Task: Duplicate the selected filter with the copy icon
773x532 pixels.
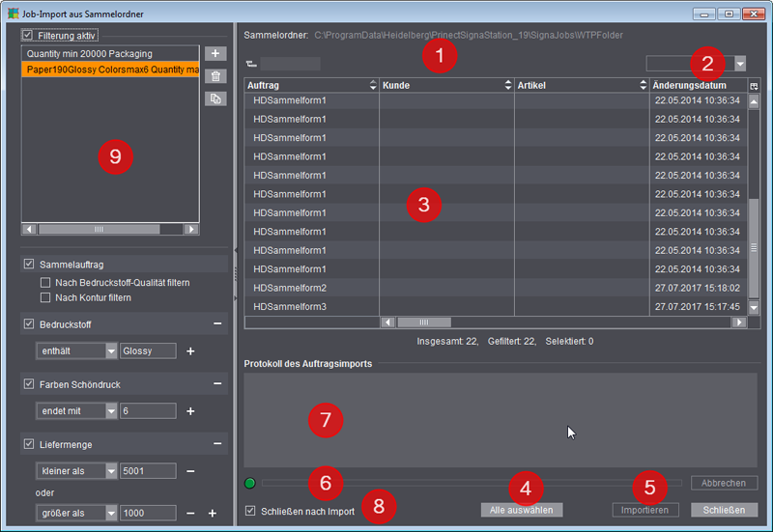Action: pyautogui.click(x=215, y=99)
